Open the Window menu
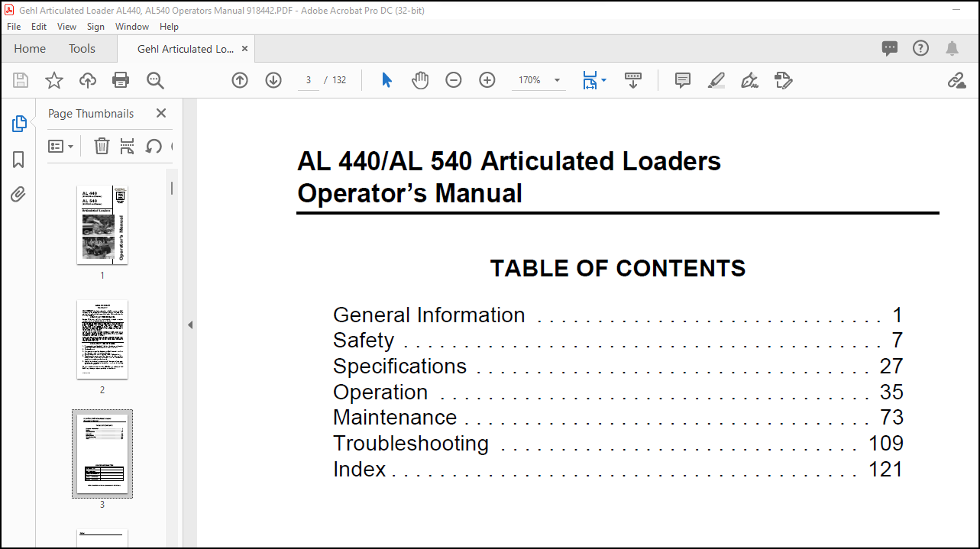Viewport: 980px width, 549px height. click(x=132, y=27)
